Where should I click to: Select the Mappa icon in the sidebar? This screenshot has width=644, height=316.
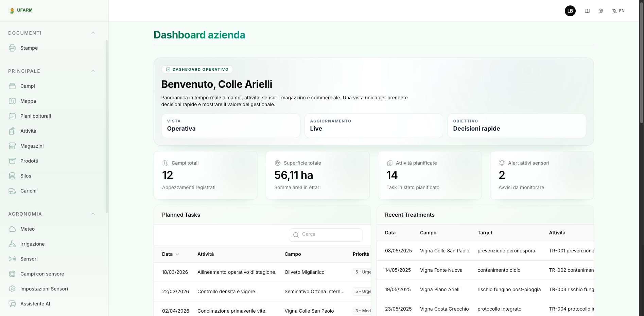(x=12, y=101)
